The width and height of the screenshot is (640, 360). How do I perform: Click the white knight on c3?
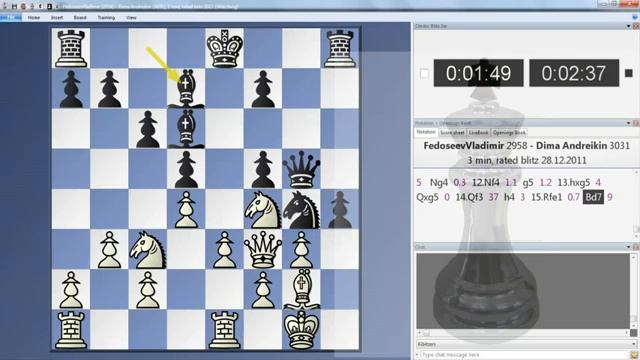click(x=148, y=249)
